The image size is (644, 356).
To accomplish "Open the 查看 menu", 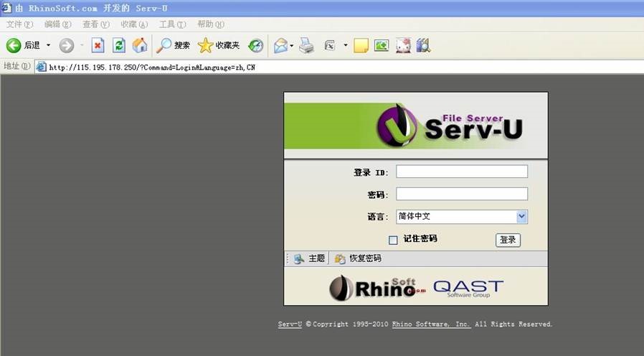I will coord(95,24).
